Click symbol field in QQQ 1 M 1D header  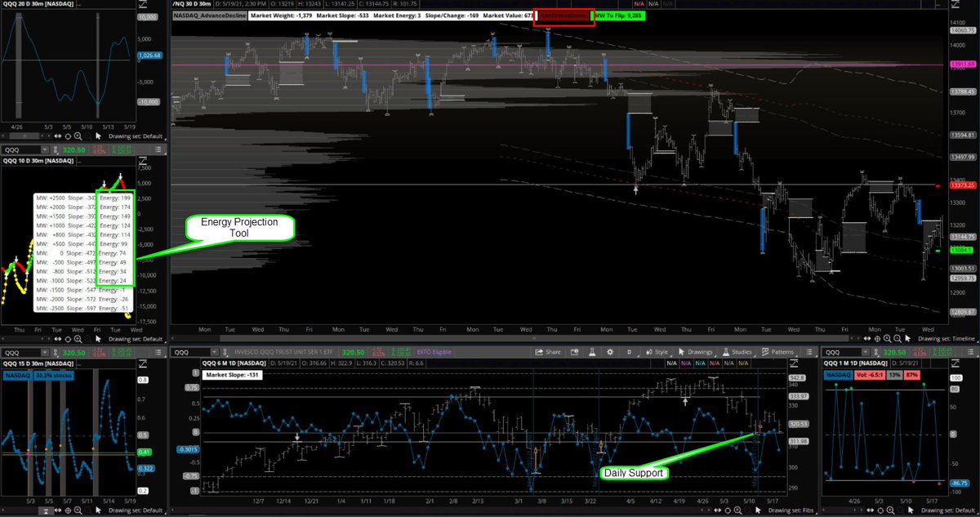coord(840,352)
